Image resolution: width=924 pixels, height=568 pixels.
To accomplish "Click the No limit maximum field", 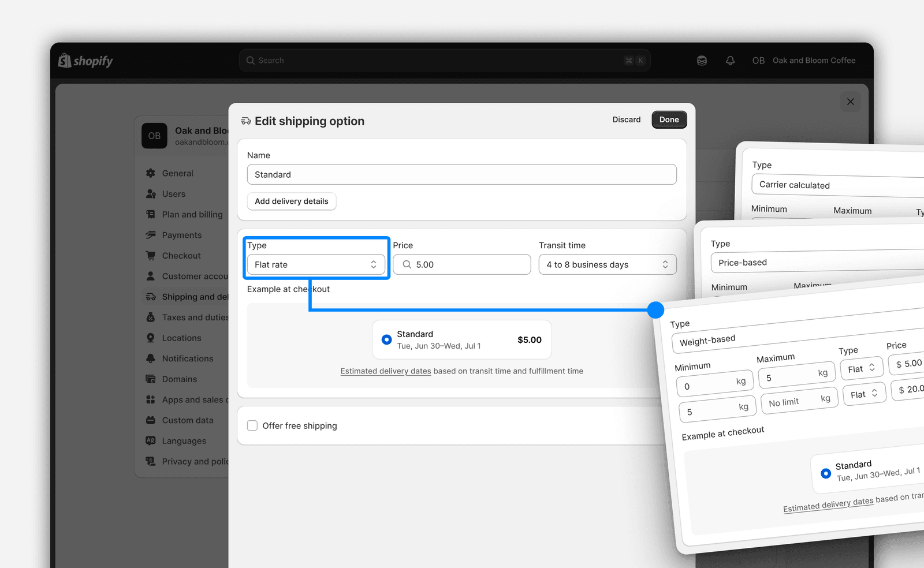I will click(x=800, y=401).
